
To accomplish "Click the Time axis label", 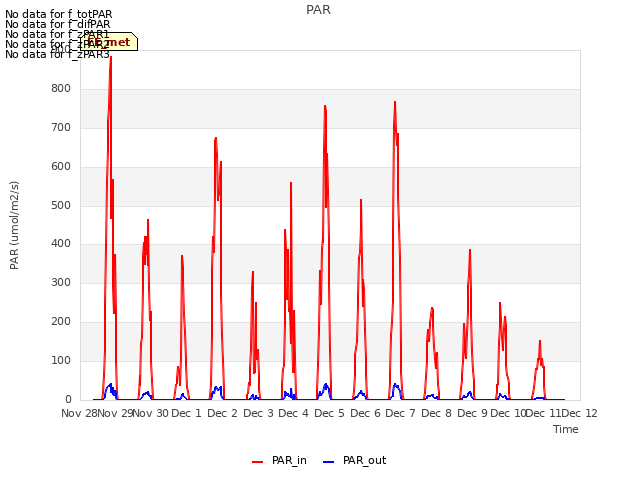I will click(x=566, y=429).
